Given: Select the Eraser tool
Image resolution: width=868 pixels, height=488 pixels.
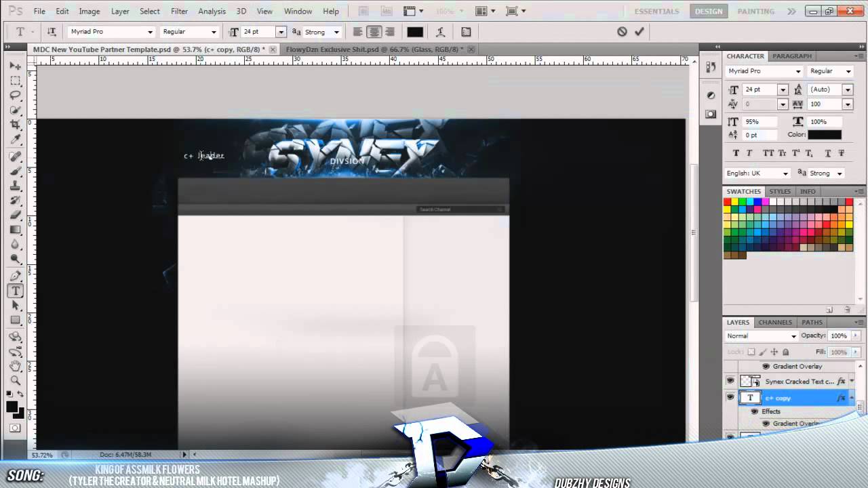Looking at the screenshot, I should coord(15,215).
